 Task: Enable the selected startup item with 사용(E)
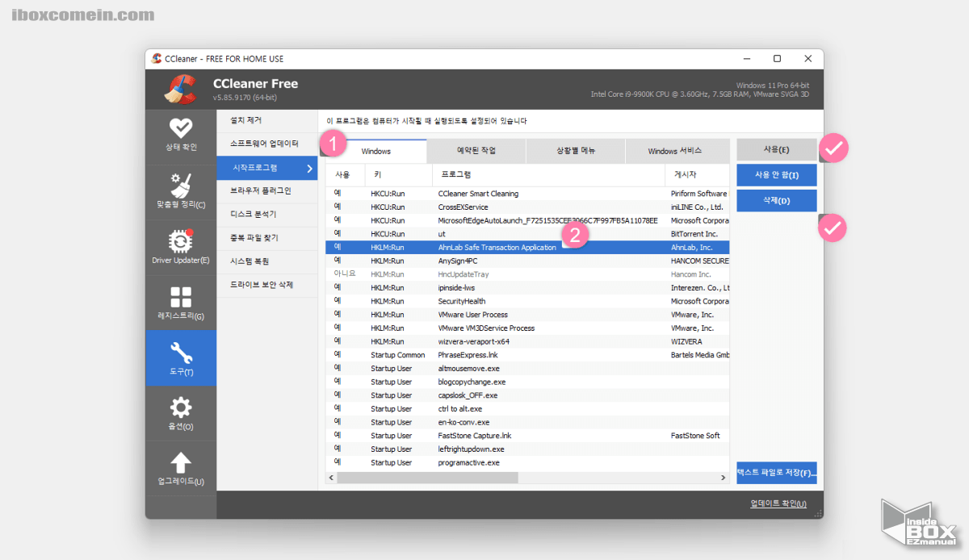click(775, 148)
